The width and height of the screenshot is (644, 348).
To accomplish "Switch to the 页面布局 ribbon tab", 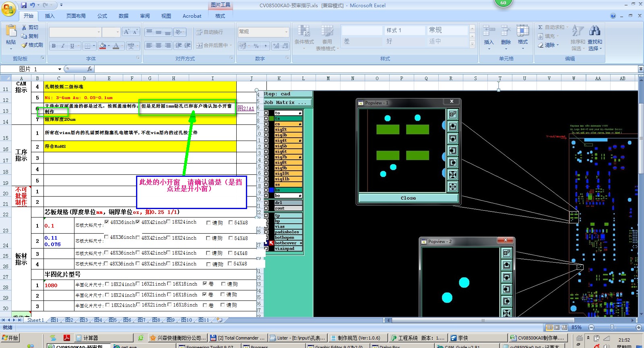I will click(76, 16).
